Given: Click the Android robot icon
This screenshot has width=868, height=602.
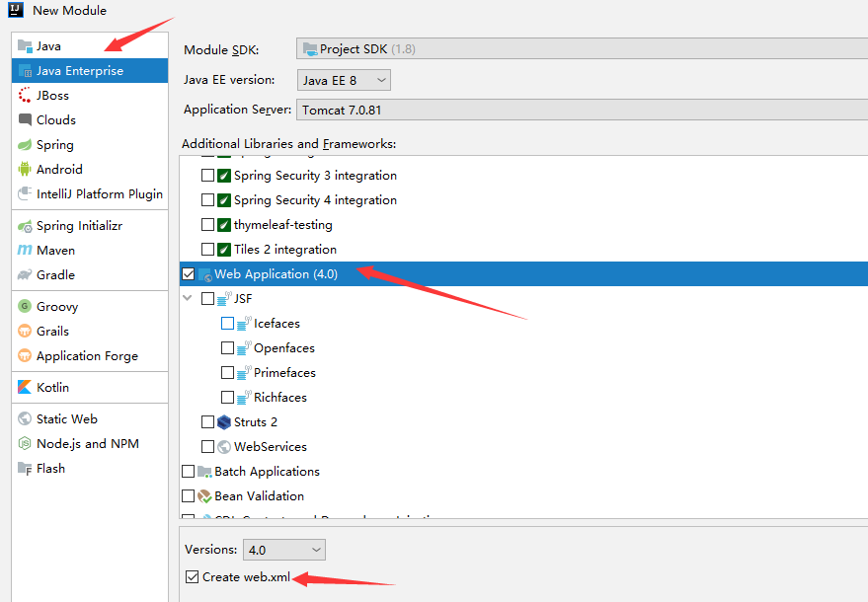Looking at the screenshot, I should click(x=25, y=170).
